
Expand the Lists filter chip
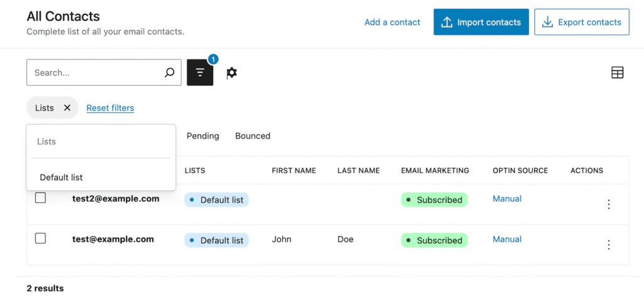pyautogui.click(x=45, y=108)
